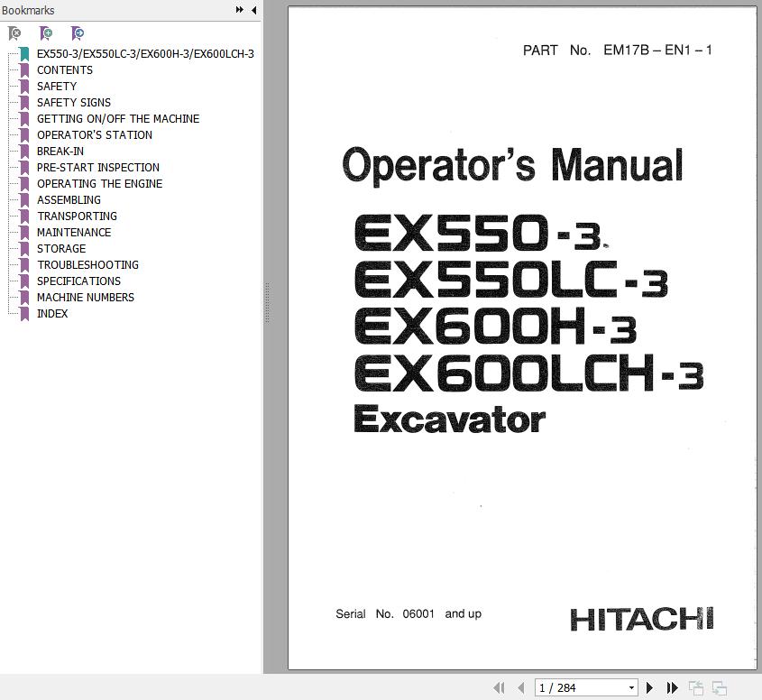762x700 pixels.
Task: Open the TROUBLESHOOTING bookmark
Action: point(87,265)
